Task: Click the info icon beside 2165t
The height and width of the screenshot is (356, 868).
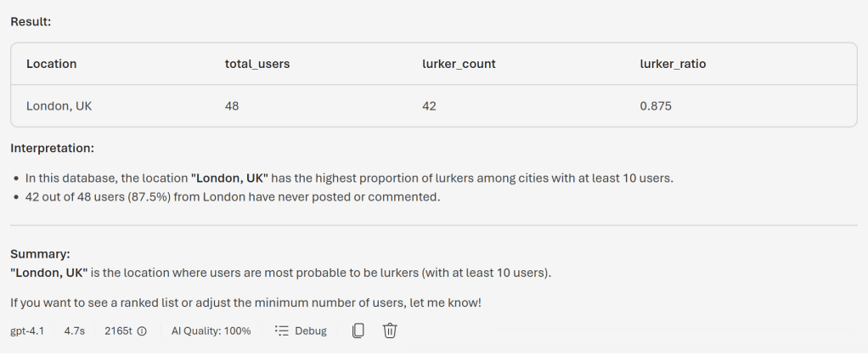Action: (x=142, y=331)
